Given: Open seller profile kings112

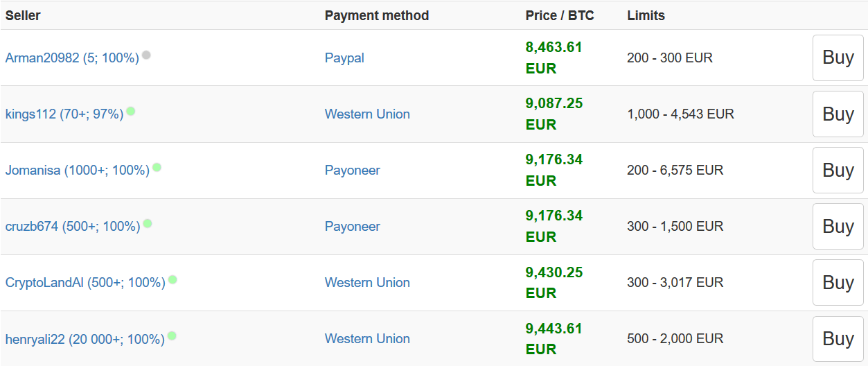Looking at the screenshot, I should tap(64, 114).
